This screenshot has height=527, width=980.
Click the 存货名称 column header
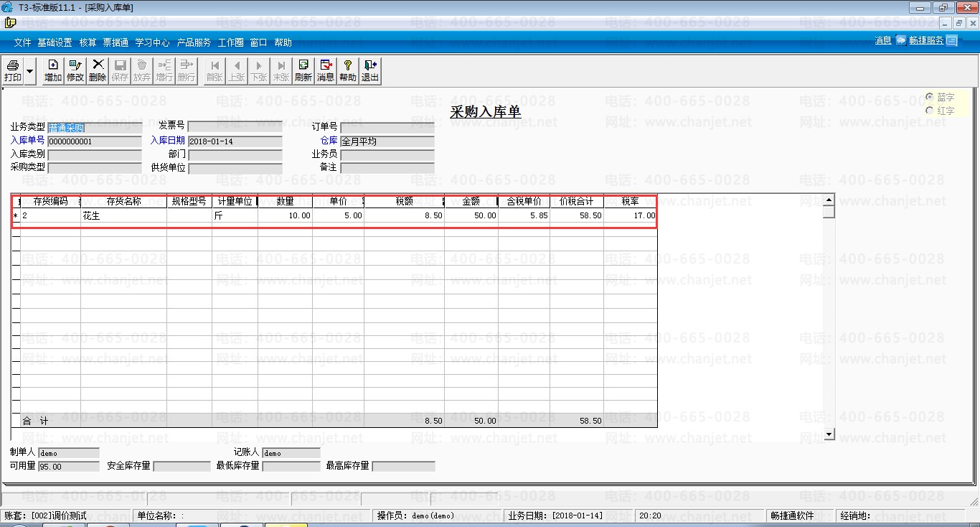coord(123,202)
